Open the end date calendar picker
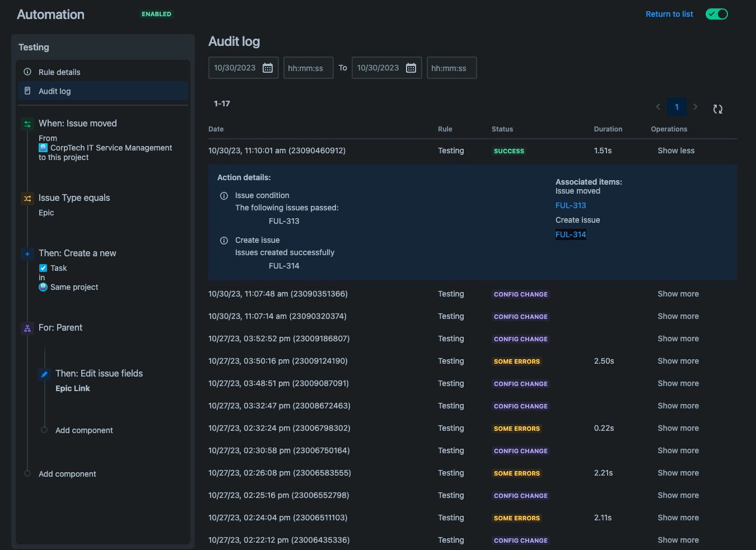This screenshot has height=550, width=756. click(411, 67)
